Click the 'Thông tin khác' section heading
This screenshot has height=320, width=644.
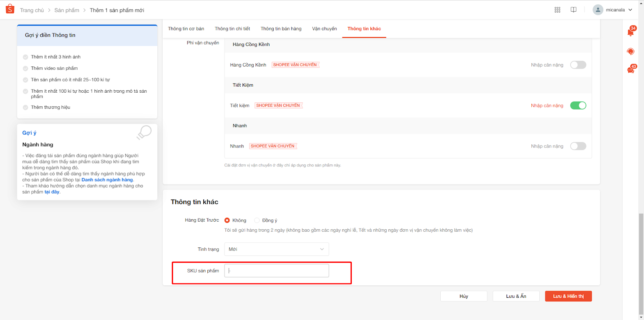194,202
